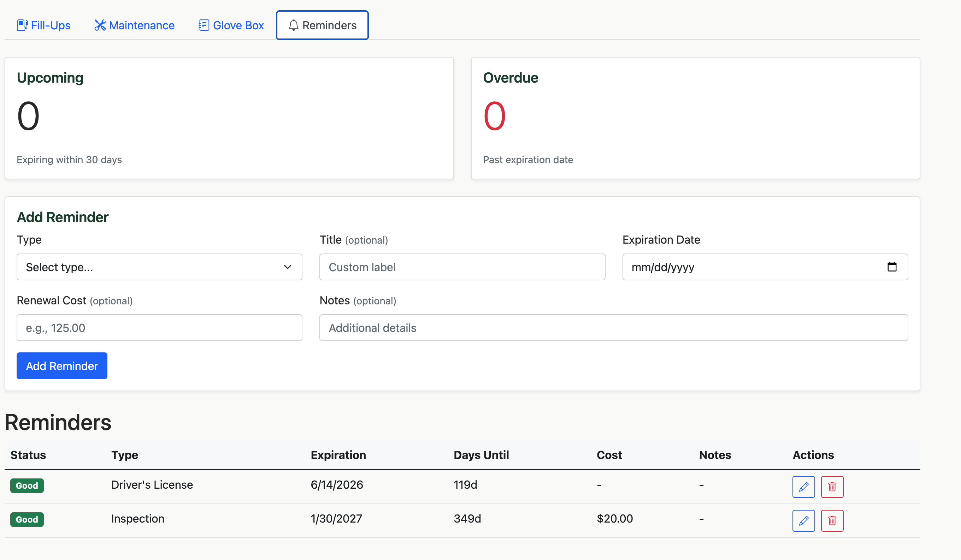Click the tools icon next to Maintenance

tap(100, 25)
